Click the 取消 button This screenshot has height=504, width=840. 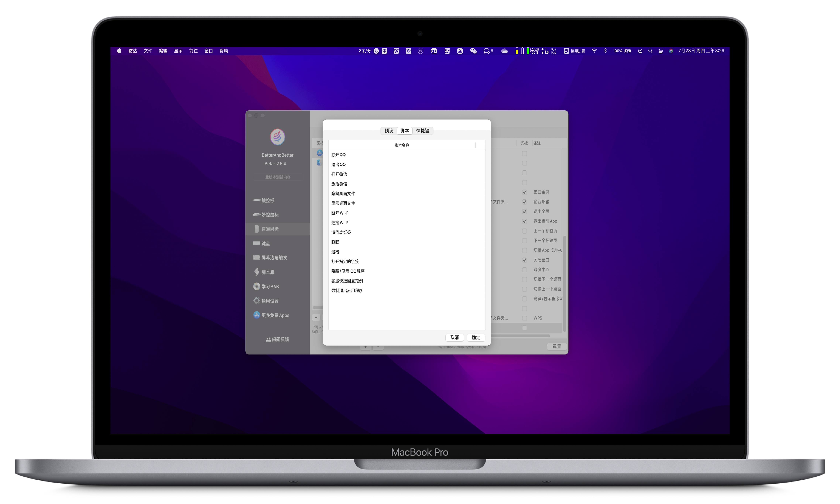pos(455,338)
